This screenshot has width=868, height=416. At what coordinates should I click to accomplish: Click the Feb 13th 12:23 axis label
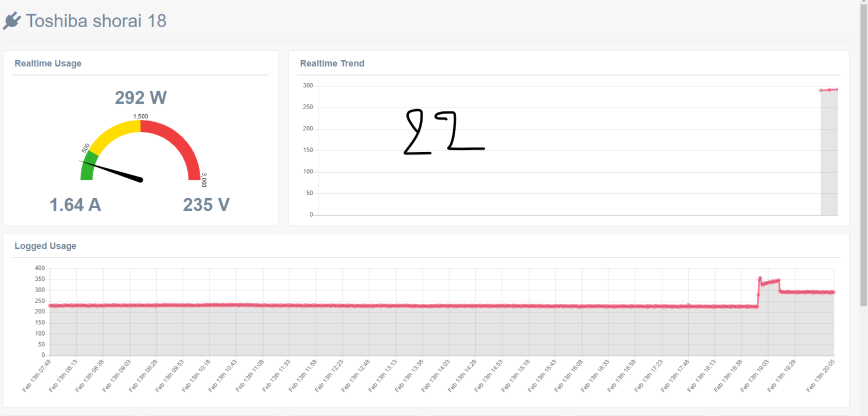pos(329,376)
